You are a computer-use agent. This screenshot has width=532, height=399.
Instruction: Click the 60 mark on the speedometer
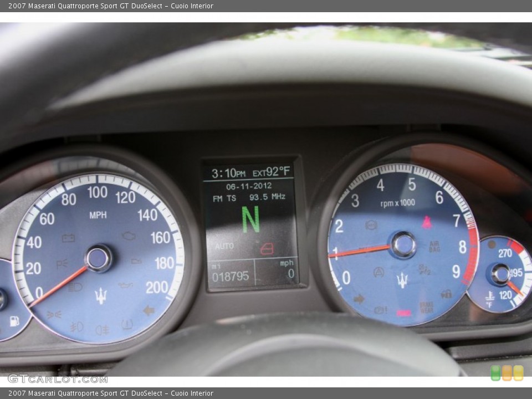(x=47, y=219)
